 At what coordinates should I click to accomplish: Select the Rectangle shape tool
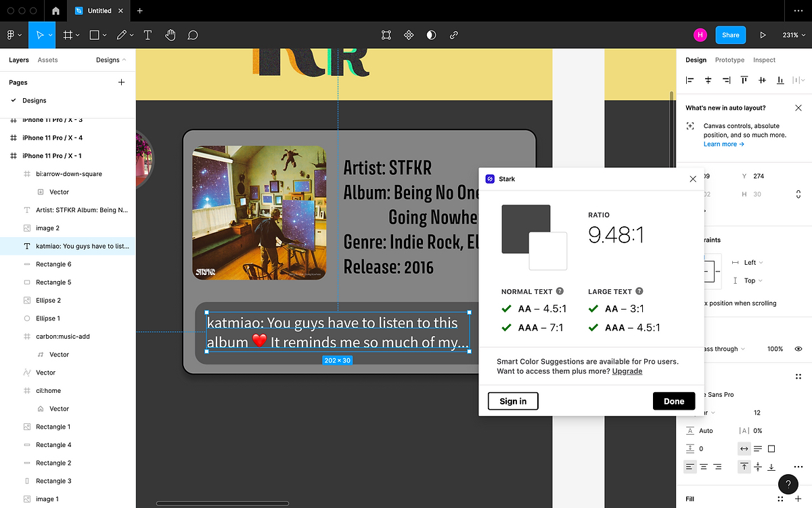pos(95,35)
